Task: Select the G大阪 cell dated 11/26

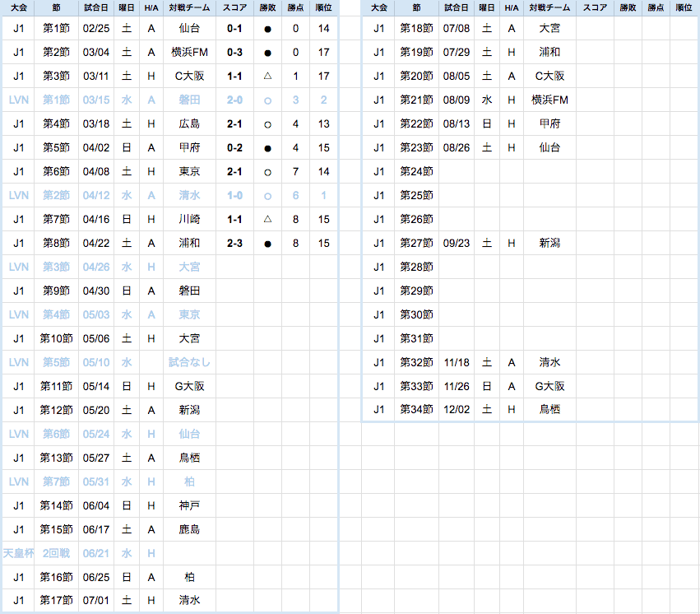Action: pyautogui.click(x=549, y=386)
